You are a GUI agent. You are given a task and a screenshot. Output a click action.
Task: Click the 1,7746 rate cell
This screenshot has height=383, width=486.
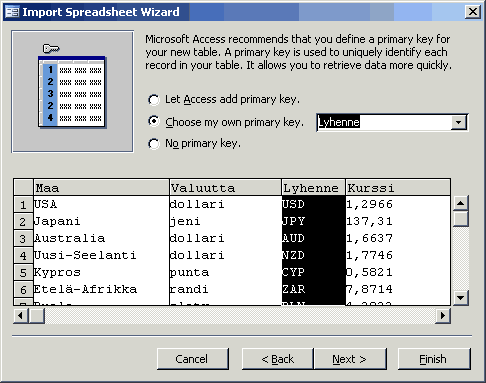pyautogui.click(x=398, y=255)
